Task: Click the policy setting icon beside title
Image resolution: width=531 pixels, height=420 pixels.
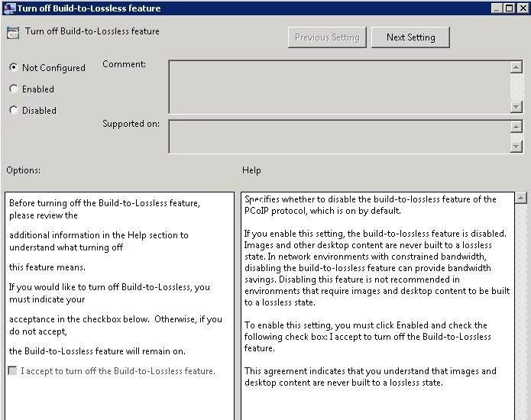Action: 13,33
